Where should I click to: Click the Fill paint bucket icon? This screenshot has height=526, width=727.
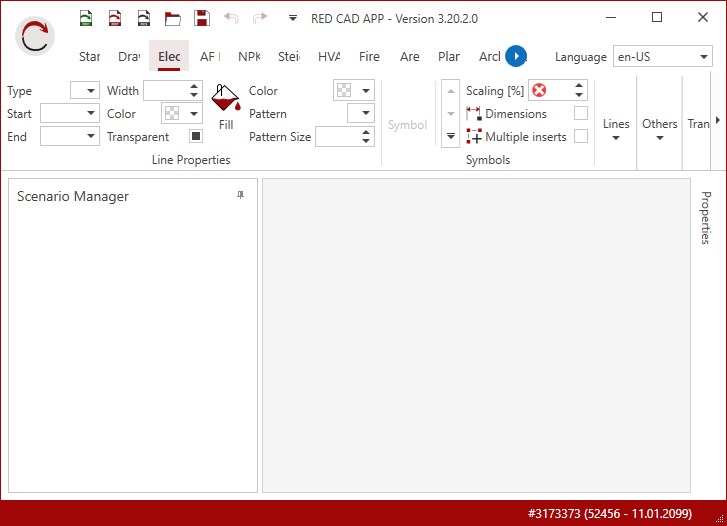click(x=226, y=98)
